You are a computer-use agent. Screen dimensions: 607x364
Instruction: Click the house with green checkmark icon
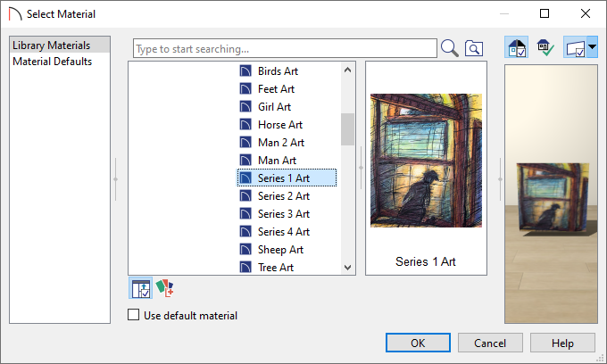click(545, 47)
